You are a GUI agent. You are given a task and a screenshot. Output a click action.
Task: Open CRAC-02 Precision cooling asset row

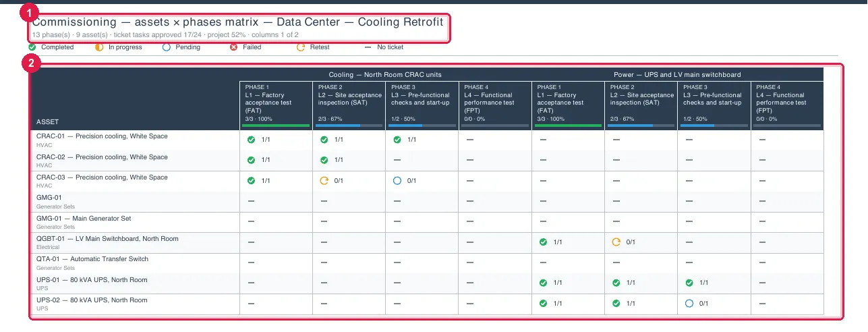point(135,160)
